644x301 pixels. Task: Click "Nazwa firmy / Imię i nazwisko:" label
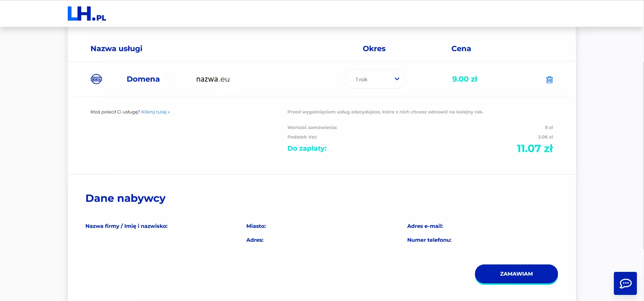(x=126, y=226)
